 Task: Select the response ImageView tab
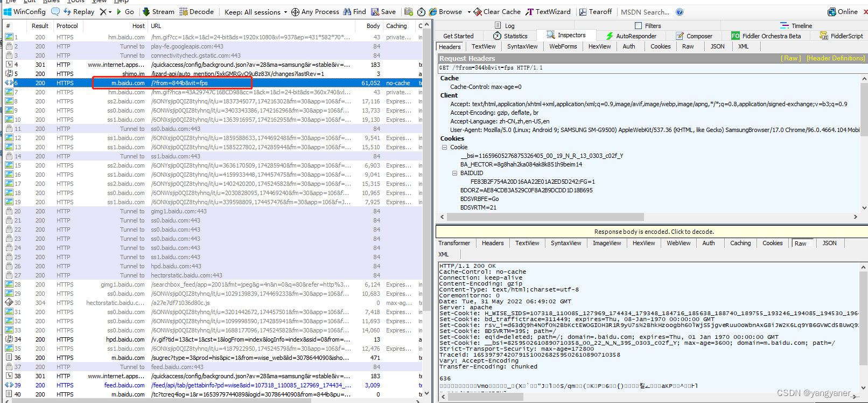tap(607, 243)
